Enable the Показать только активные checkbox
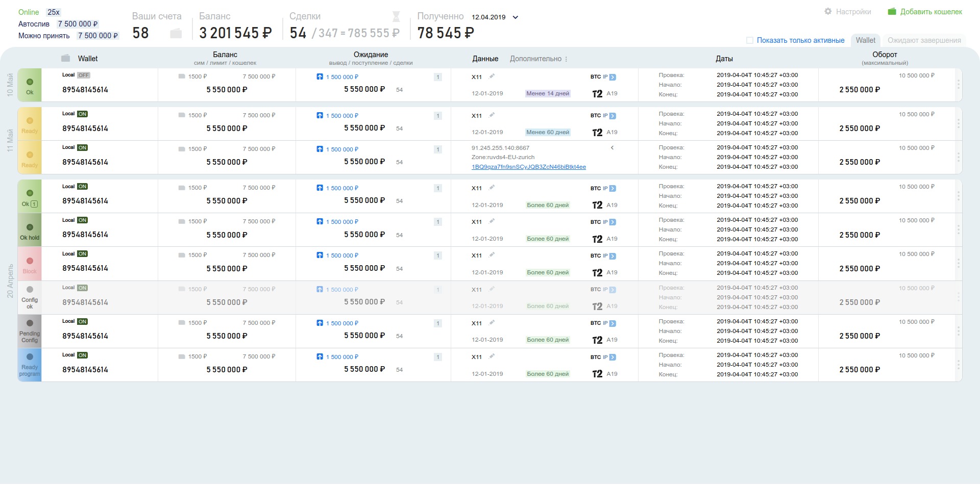Screen dimensions: 980x486 tap(750, 40)
